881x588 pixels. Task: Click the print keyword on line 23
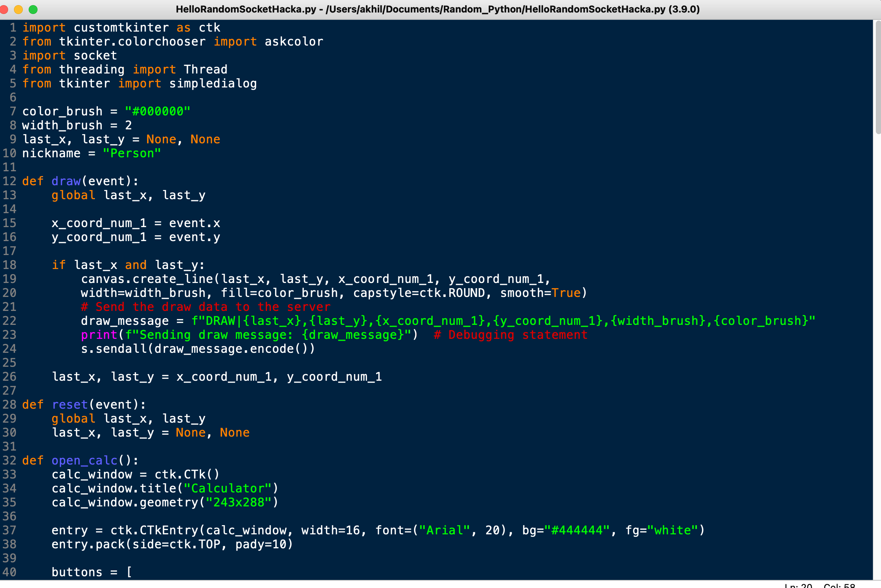click(x=99, y=335)
